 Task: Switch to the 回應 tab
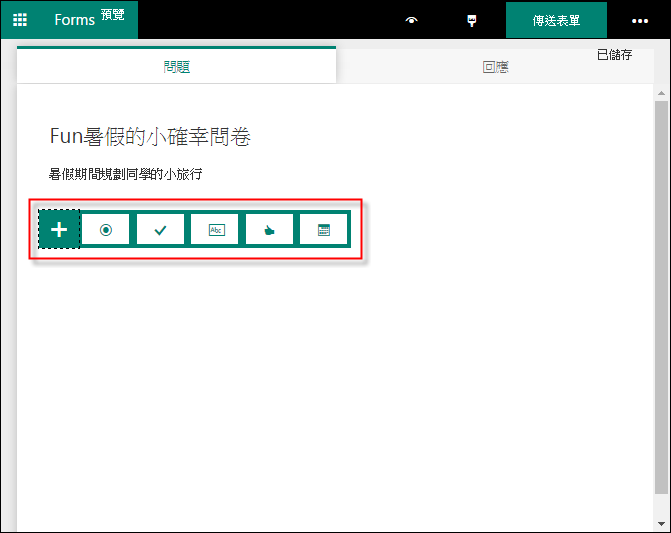pyautogui.click(x=495, y=67)
